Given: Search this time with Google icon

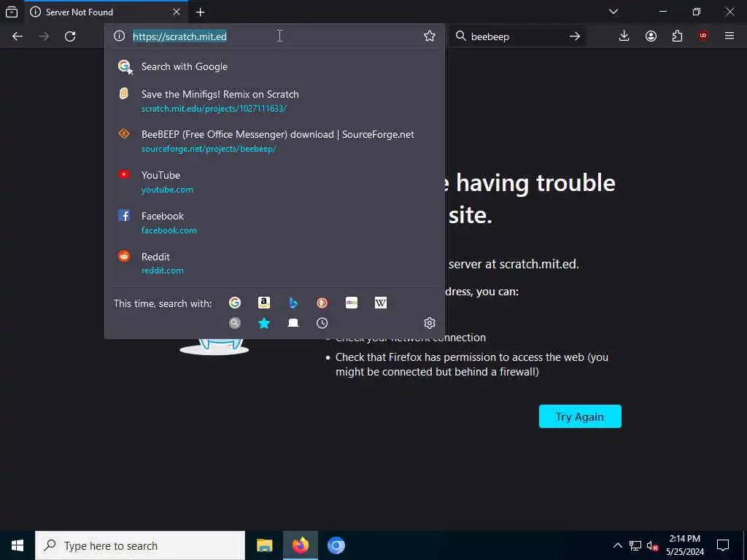Looking at the screenshot, I should pyautogui.click(x=234, y=303).
